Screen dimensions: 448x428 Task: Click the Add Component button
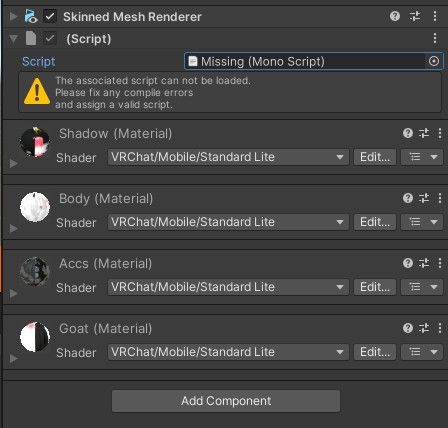coord(226,401)
